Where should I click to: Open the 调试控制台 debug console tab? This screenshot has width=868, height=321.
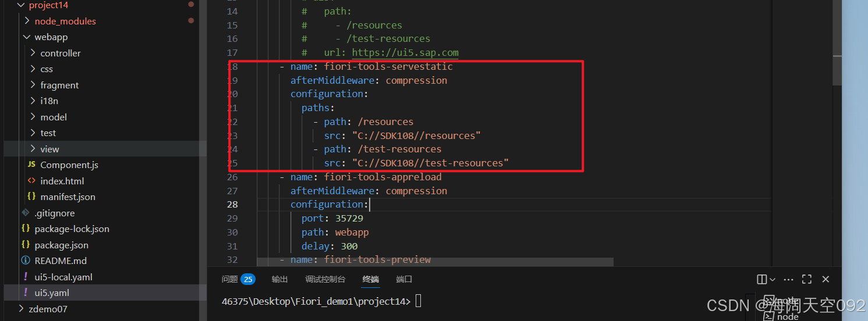(x=325, y=279)
